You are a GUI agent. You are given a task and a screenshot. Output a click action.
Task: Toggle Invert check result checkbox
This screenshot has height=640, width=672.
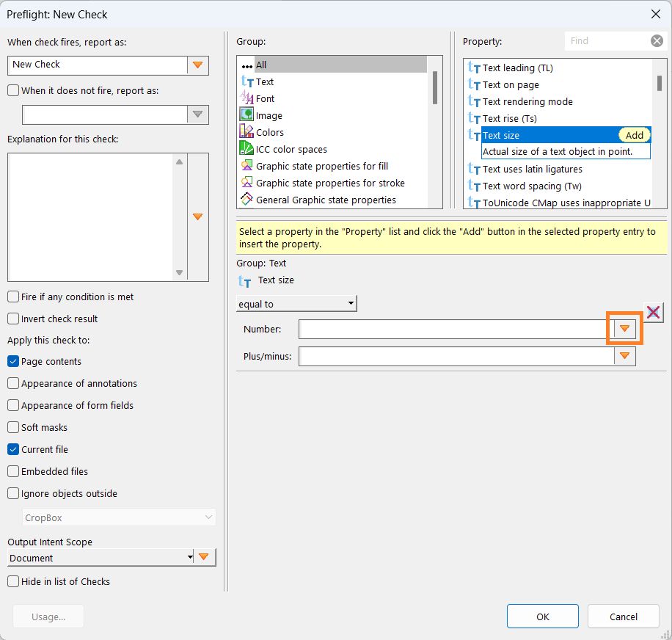click(13, 319)
